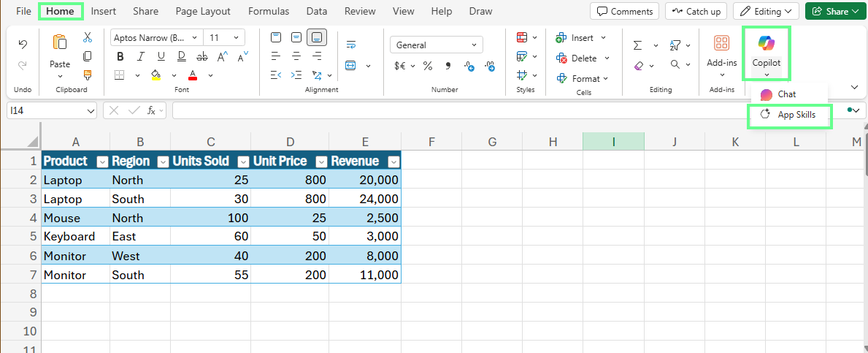
Task: Toggle Bold formatting
Action: click(120, 57)
